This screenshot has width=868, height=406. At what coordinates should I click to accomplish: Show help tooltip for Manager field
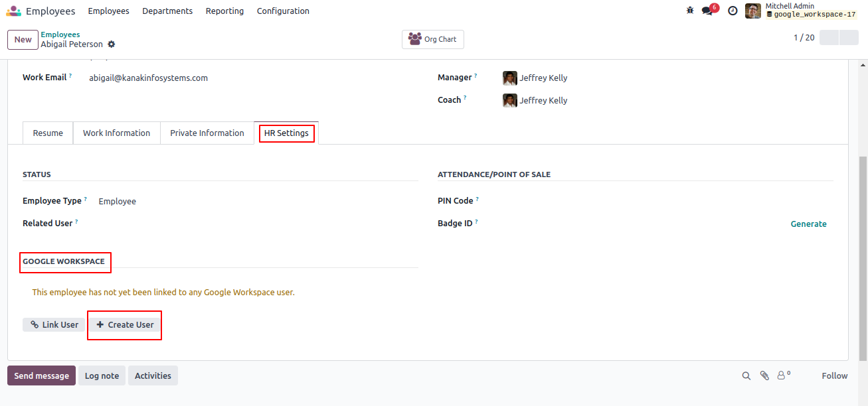476,76
